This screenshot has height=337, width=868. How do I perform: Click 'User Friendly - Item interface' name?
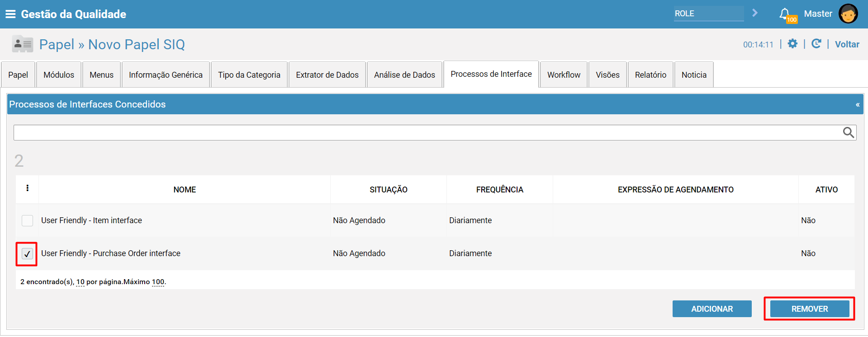click(91, 220)
